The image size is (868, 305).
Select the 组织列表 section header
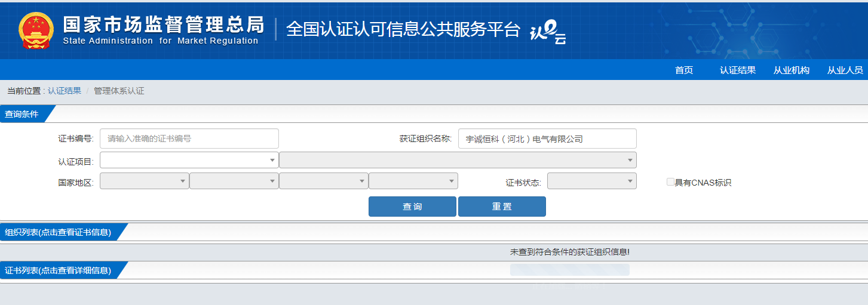pyautogui.click(x=58, y=232)
